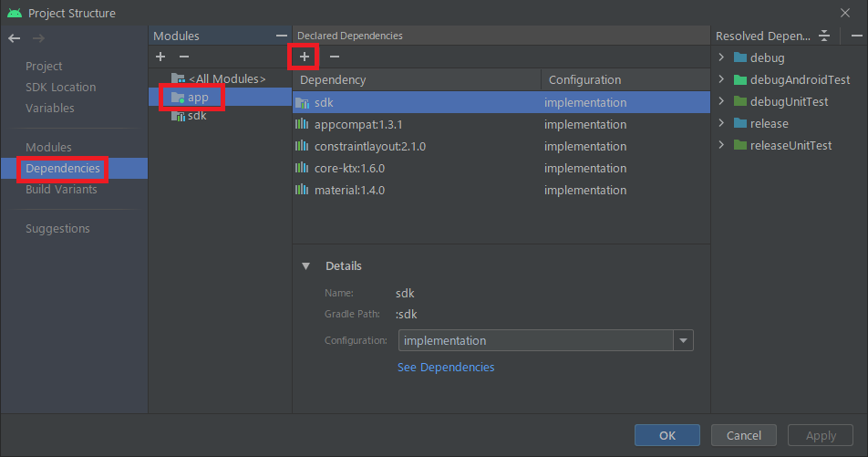Click implementation cell of appcompat row
The width and height of the screenshot is (868, 457).
(x=585, y=125)
